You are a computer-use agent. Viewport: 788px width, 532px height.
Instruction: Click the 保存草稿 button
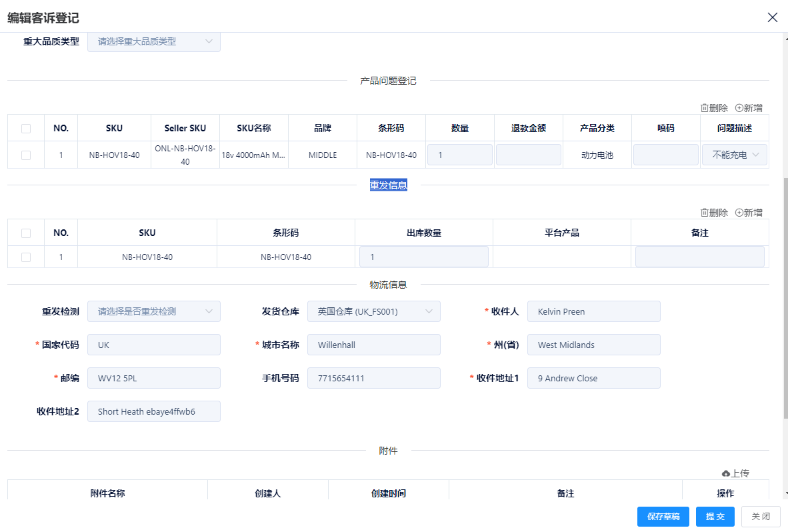pyautogui.click(x=663, y=517)
